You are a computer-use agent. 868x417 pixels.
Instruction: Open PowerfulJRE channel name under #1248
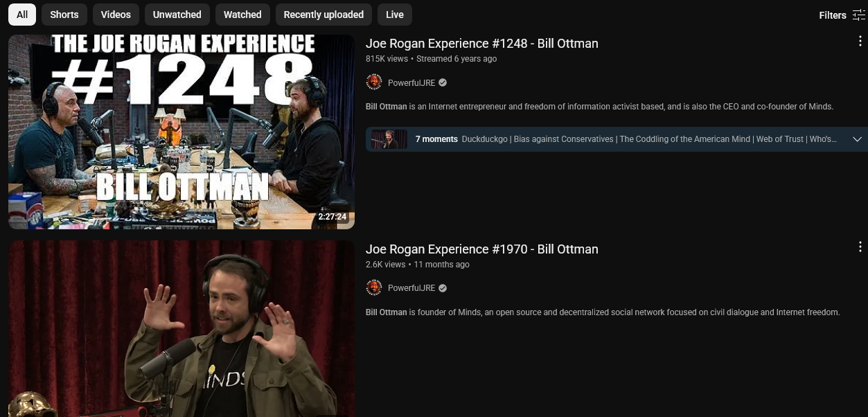pos(411,83)
